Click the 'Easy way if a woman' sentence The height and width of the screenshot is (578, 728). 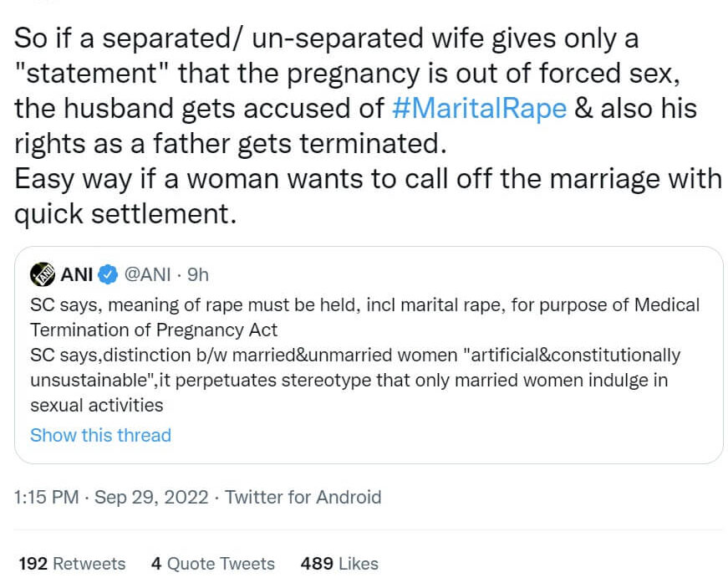[x=368, y=179]
